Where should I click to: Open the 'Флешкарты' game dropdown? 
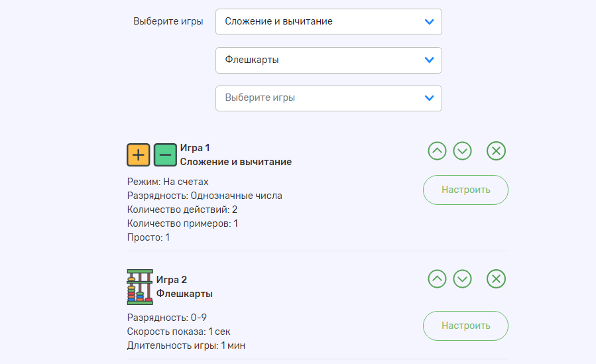pyautogui.click(x=328, y=60)
